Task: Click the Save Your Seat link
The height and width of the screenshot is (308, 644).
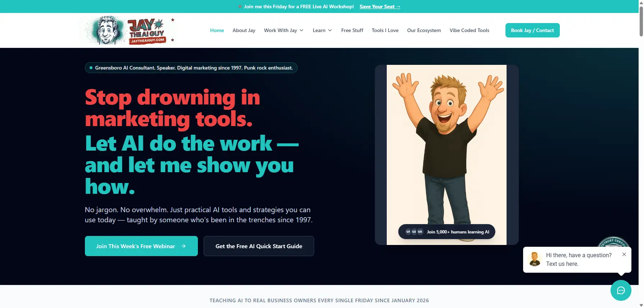Action: coord(380,6)
